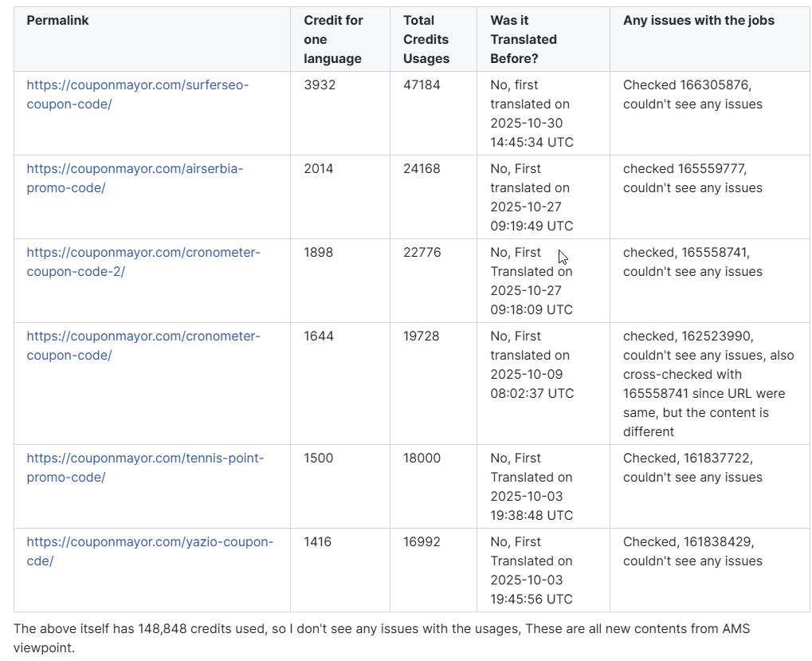Click the 47184 total credits cell
This screenshot has width=812, height=661.
pyautogui.click(x=422, y=85)
